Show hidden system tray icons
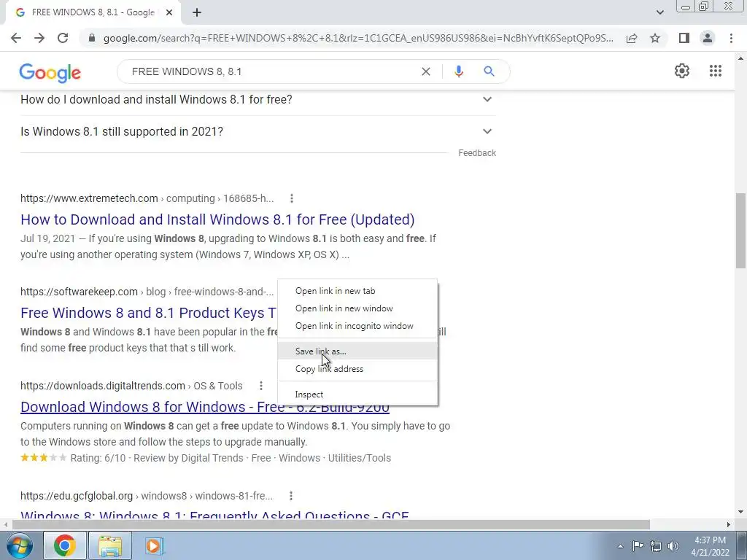Screen dimensions: 747x560 coord(620,546)
